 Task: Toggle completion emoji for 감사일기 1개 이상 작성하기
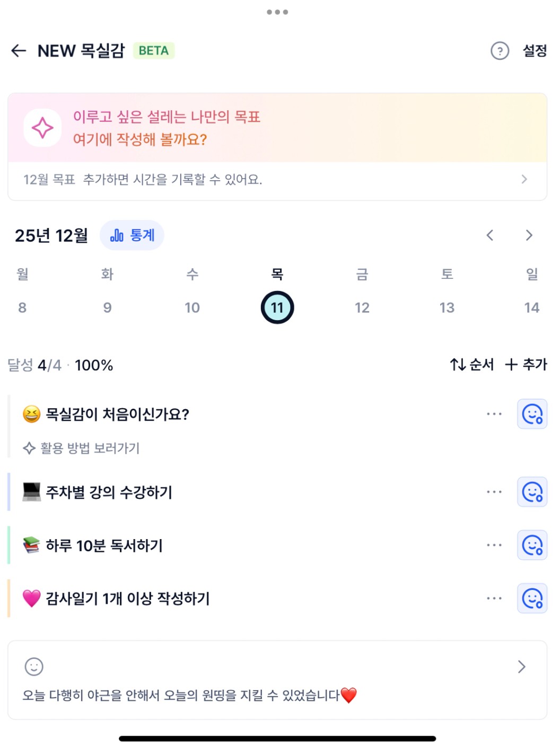click(532, 598)
